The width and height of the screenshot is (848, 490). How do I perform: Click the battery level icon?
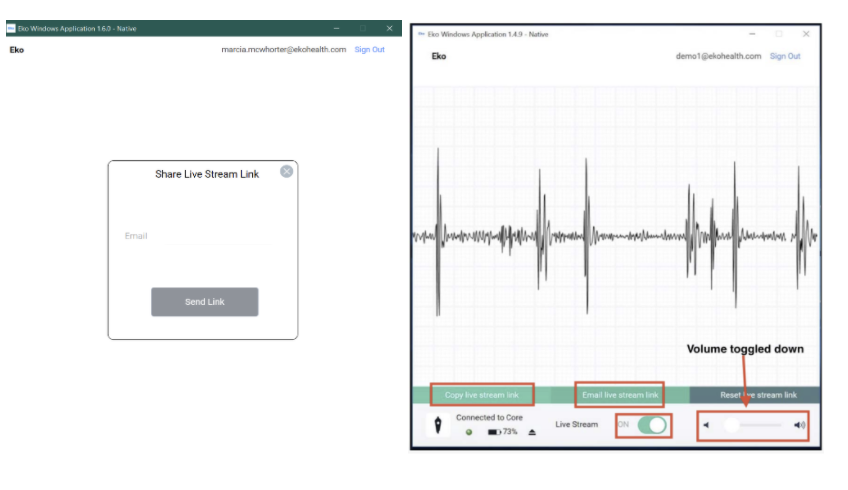point(494,432)
